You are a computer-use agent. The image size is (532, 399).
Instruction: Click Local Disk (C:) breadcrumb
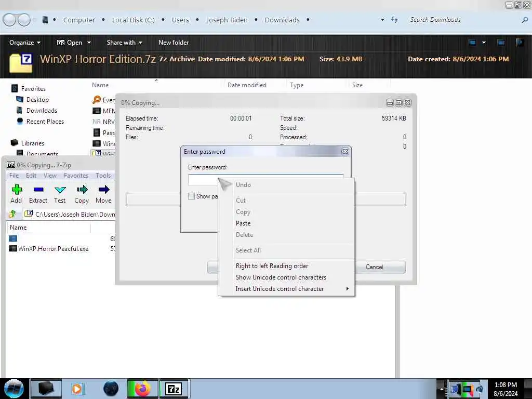(134, 20)
